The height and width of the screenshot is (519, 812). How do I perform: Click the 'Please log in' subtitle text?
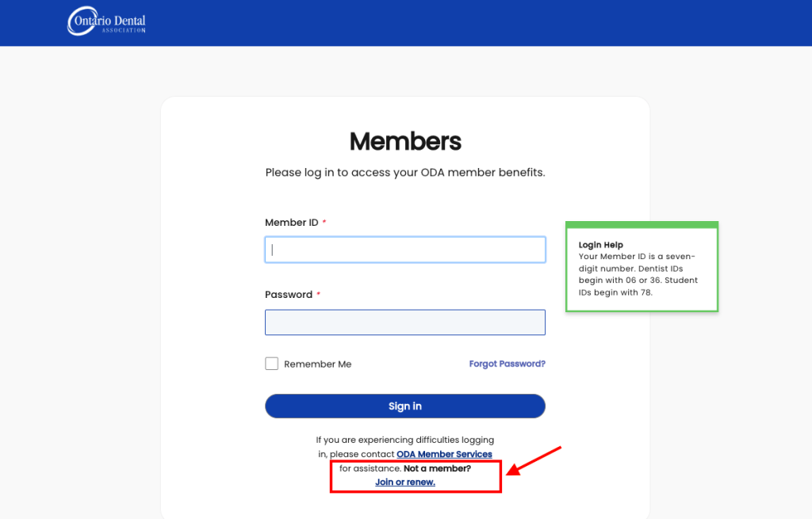coord(405,172)
